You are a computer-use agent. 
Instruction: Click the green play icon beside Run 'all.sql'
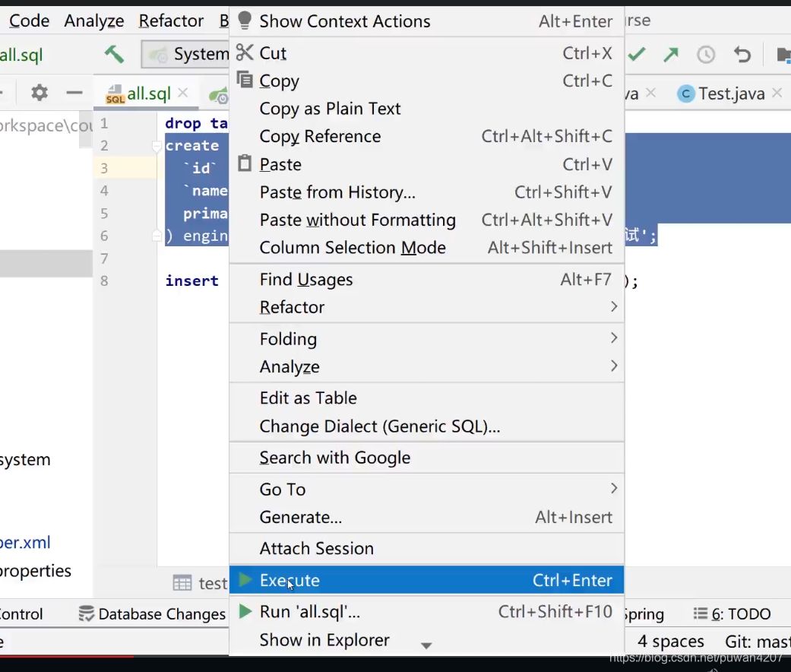click(245, 611)
